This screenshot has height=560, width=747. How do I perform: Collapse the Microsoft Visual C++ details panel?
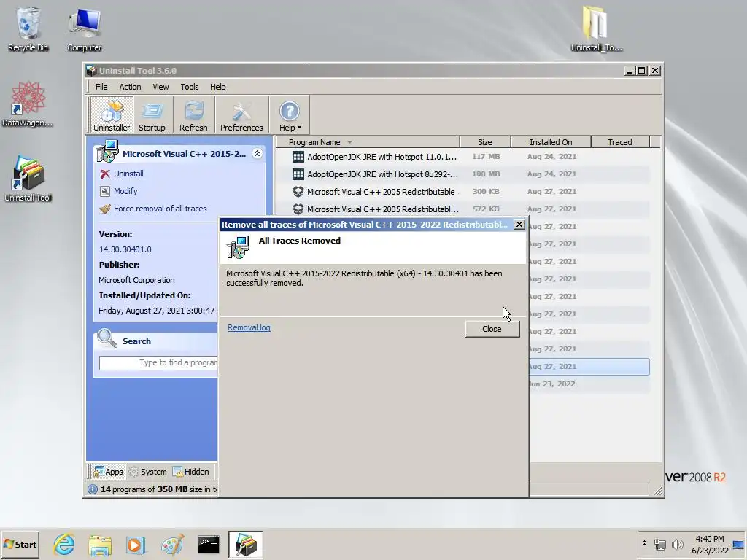(257, 153)
